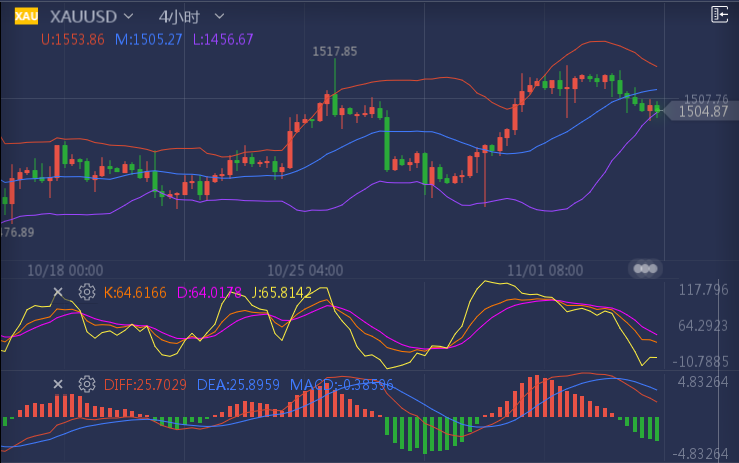Screen dimensions: 739x463
Task: Click the Bollinger upper band value U:1553.86
Action: 72,39
